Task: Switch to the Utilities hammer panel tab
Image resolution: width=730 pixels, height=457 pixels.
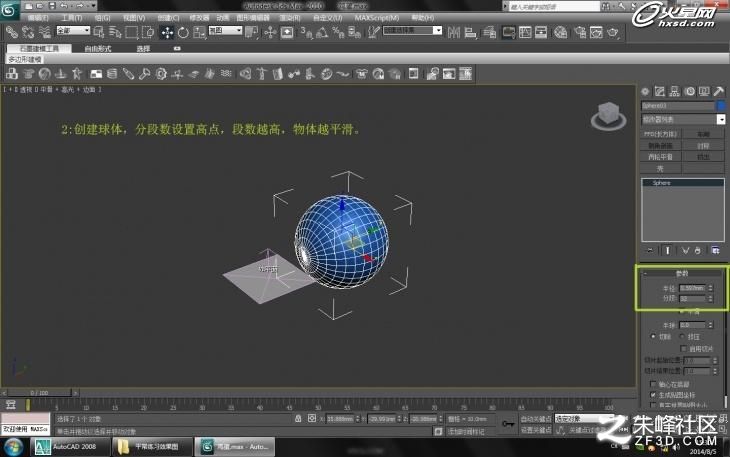Action: [719, 91]
